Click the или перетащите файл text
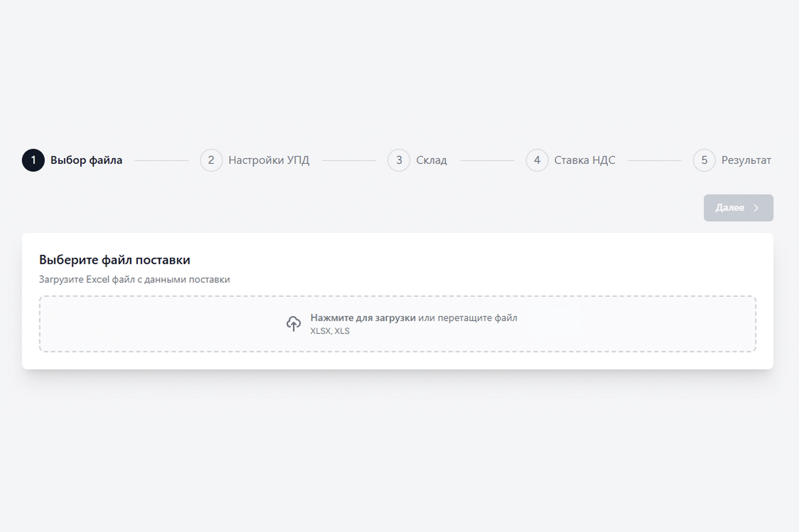The width and height of the screenshot is (799, 532). point(467,318)
